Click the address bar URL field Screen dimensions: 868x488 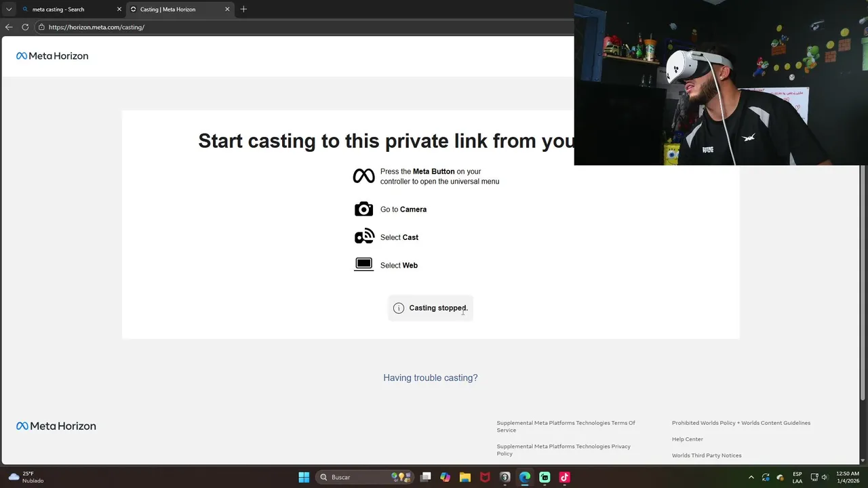tap(305, 27)
